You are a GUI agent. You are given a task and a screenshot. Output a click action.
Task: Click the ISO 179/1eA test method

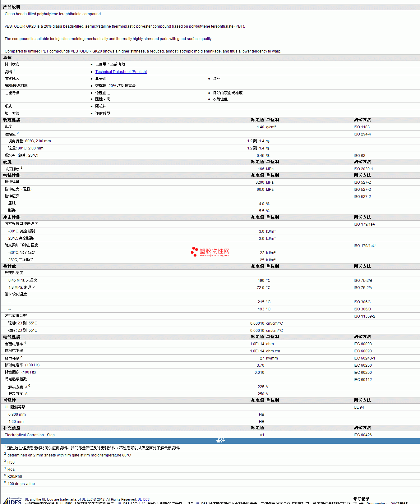[364, 224]
